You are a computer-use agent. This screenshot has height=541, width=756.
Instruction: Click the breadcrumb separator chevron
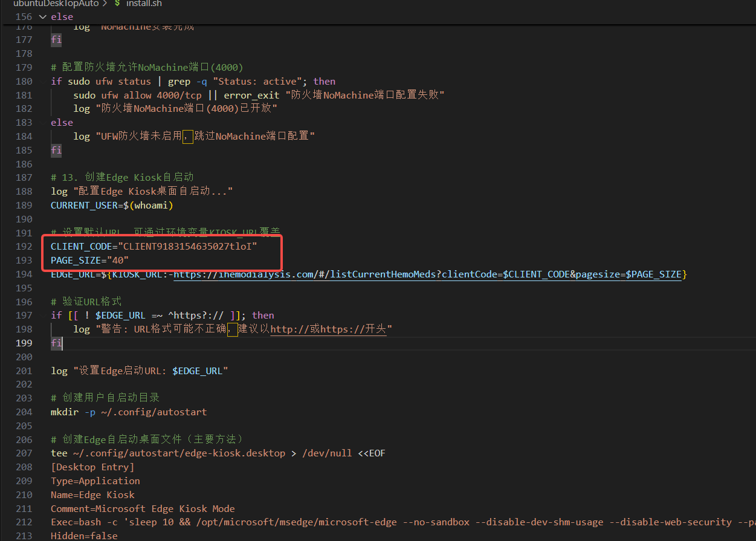pyautogui.click(x=103, y=4)
